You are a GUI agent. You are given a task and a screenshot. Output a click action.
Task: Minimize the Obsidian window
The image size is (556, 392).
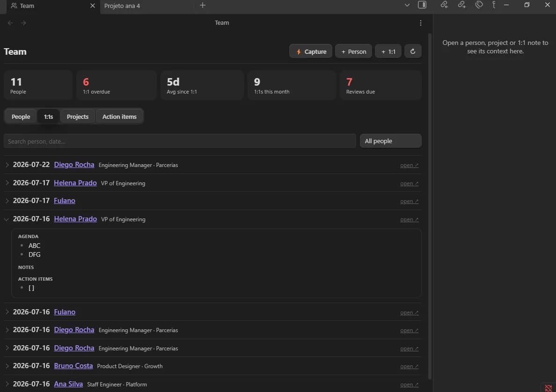(506, 5)
